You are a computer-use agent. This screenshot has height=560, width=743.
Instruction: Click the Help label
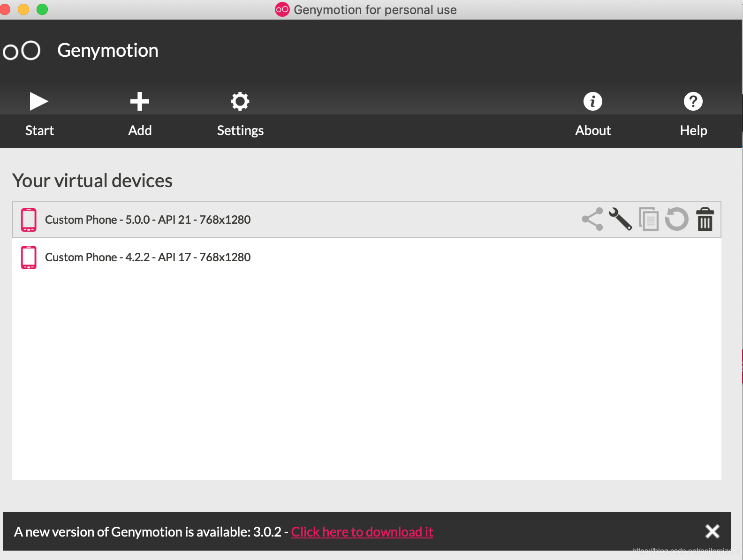(693, 131)
